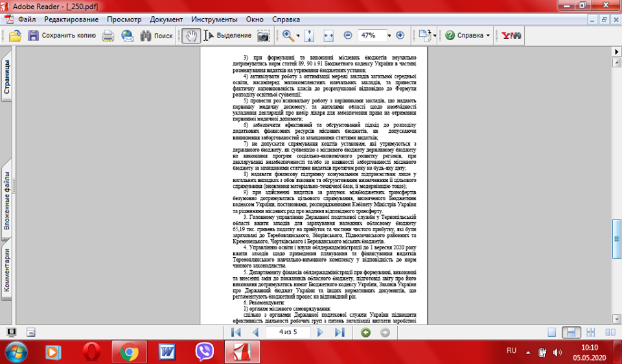622x364 pixels.
Task: Open the 47% zoom level dropdown
Action: tap(388, 36)
